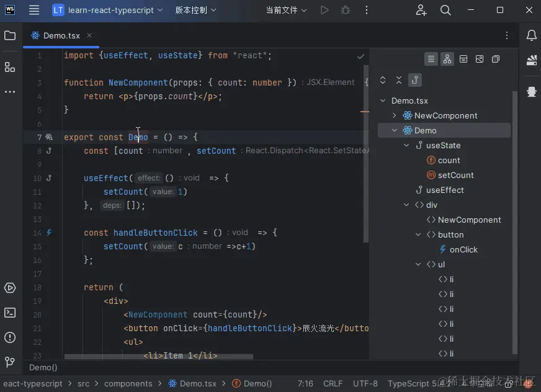Collapse the div tree node
Image resolution: width=541 pixels, height=392 pixels.
(406, 205)
